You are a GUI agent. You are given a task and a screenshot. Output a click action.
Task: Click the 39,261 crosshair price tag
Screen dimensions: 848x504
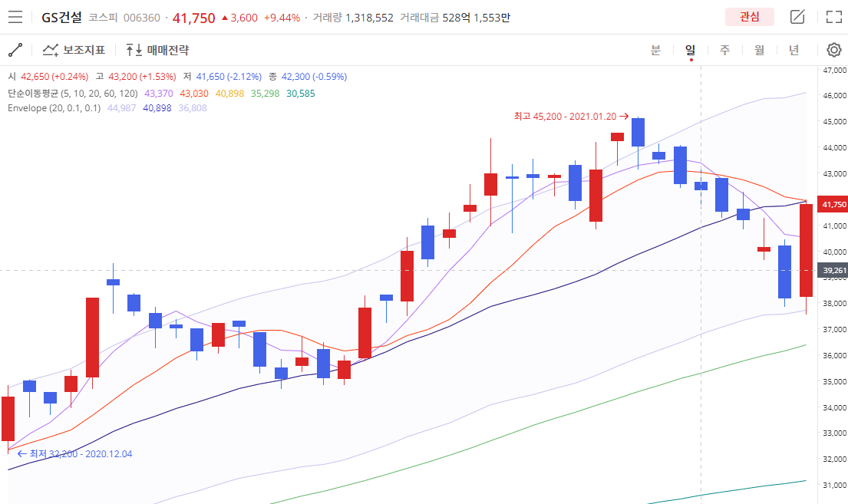[x=833, y=270]
